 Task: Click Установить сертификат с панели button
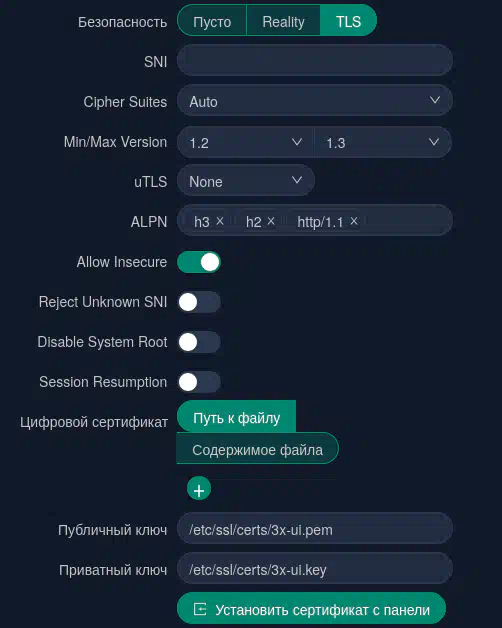click(x=311, y=609)
